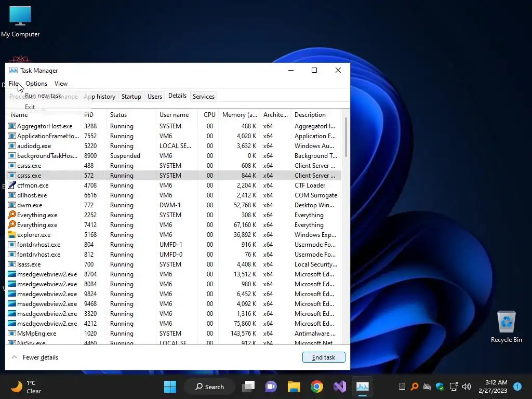
Task: Sort by the Memory column header
Action: (x=239, y=115)
